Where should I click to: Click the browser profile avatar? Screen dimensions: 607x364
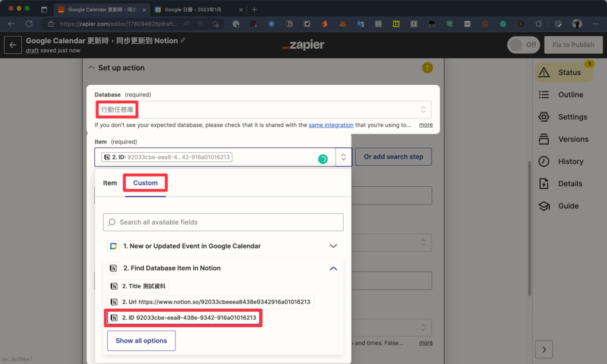[577, 24]
